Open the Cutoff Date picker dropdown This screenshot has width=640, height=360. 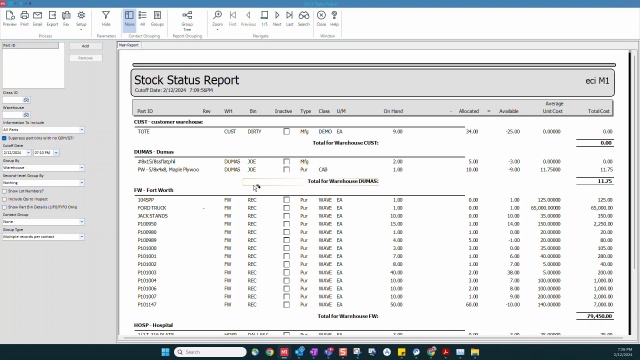[x=28, y=153]
